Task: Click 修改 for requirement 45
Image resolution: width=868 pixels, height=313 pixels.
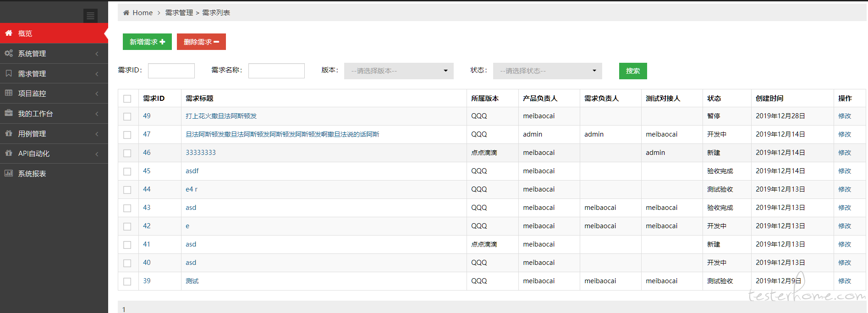Action: (845, 171)
